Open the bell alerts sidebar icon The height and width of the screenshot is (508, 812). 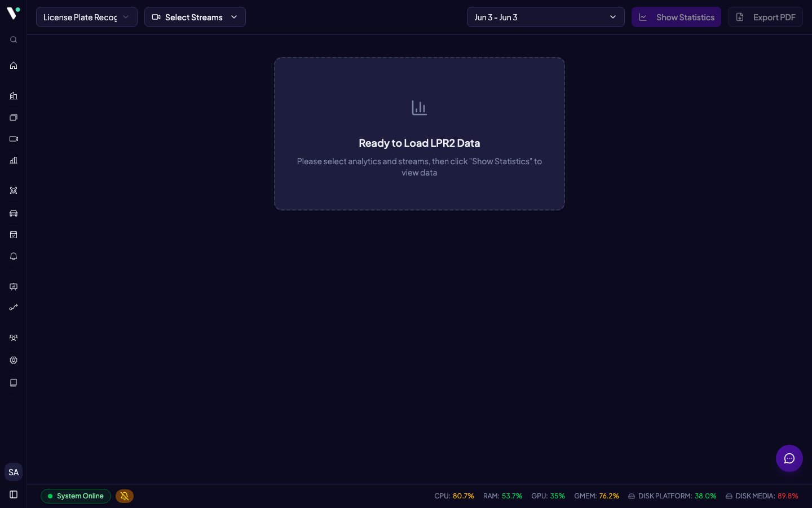click(14, 256)
